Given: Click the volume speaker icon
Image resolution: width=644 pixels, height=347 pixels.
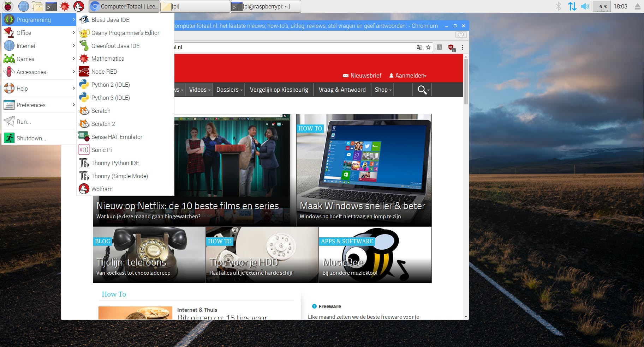Looking at the screenshot, I should (585, 6).
